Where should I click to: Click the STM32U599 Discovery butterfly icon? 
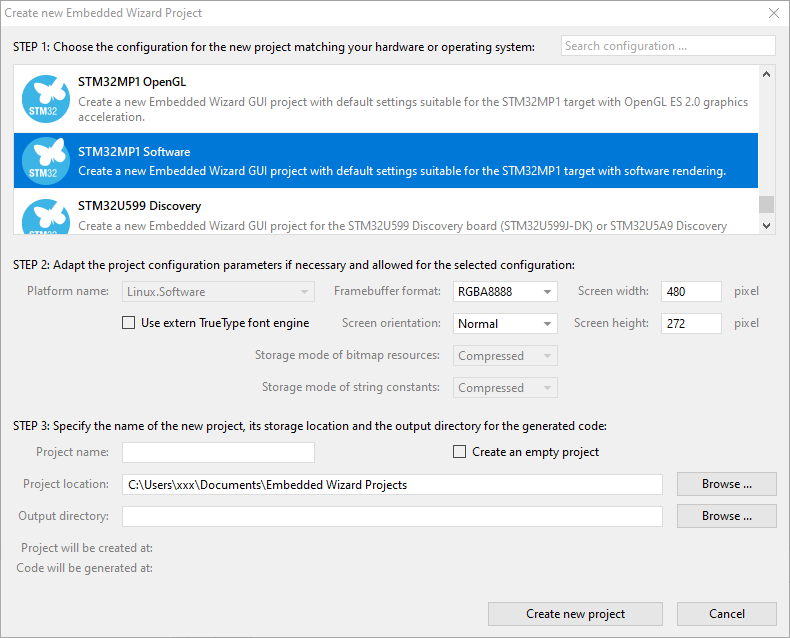click(x=44, y=217)
